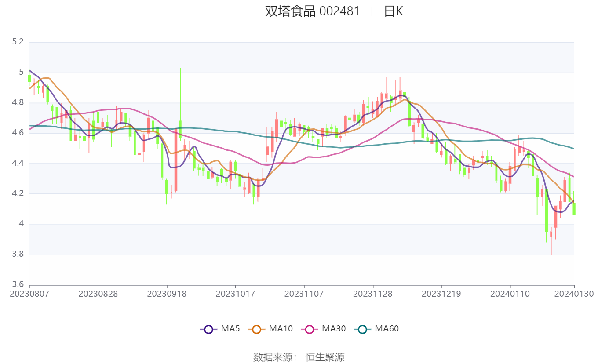
Task: Select the 日K chart type label
Action: coord(394,11)
